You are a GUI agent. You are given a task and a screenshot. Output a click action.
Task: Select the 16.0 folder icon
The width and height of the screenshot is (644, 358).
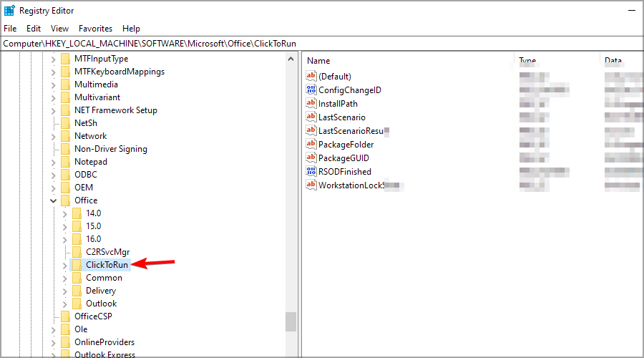(77, 239)
